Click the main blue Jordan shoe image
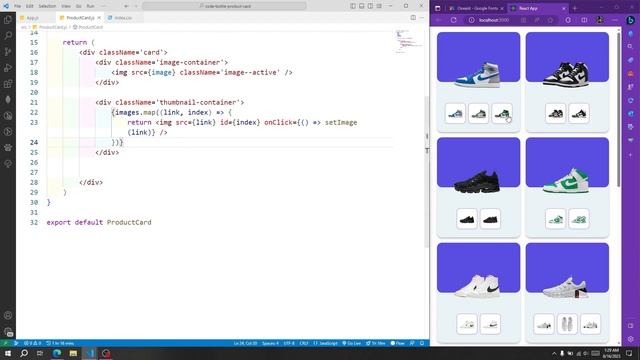 tap(478, 74)
